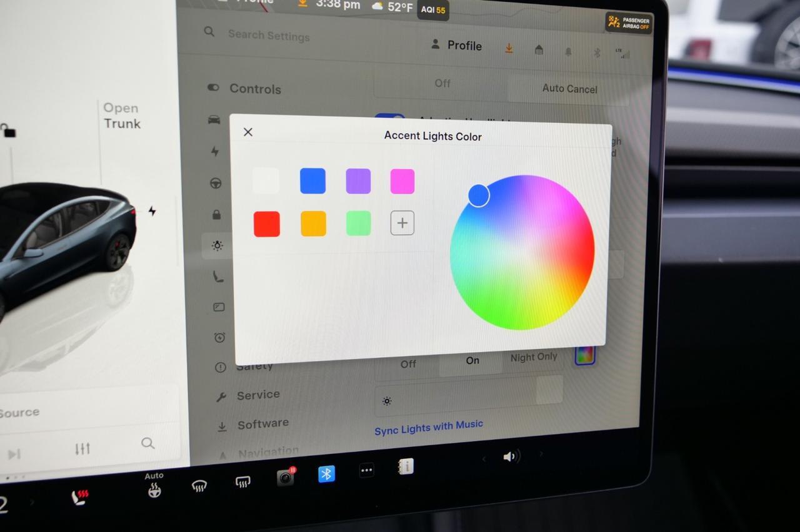Close the Accent Lights Color dialog
The image size is (800, 532).
248,132
